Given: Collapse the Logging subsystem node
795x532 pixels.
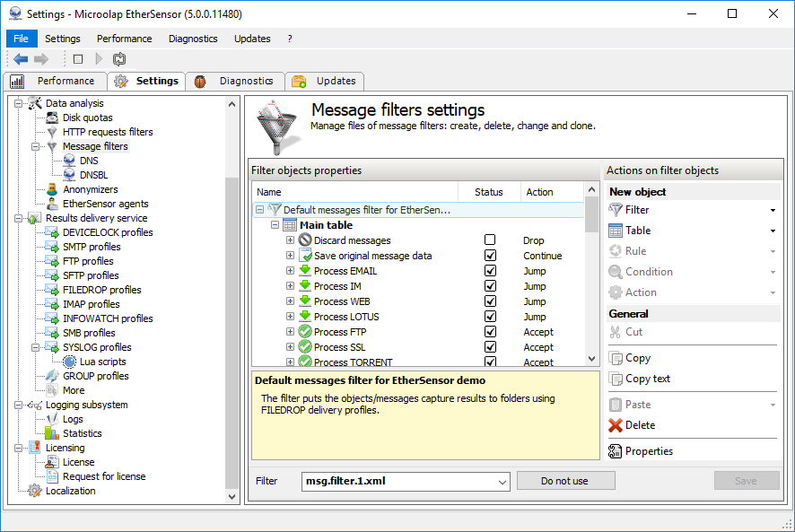Looking at the screenshot, I should (18, 406).
